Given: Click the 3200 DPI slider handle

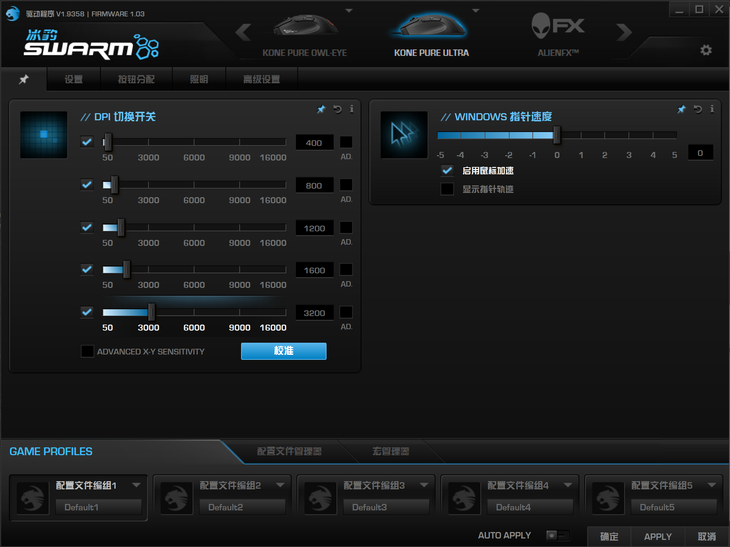Looking at the screenshot, I should click(x=151, y=312).
